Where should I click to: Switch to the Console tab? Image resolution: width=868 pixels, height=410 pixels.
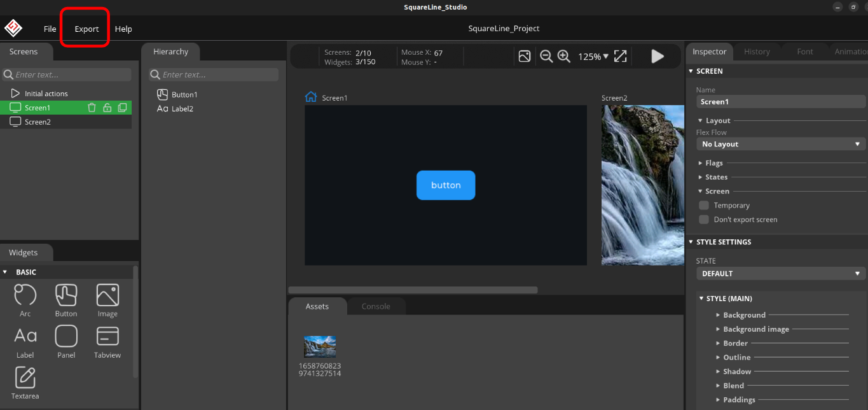coord(376,306)
